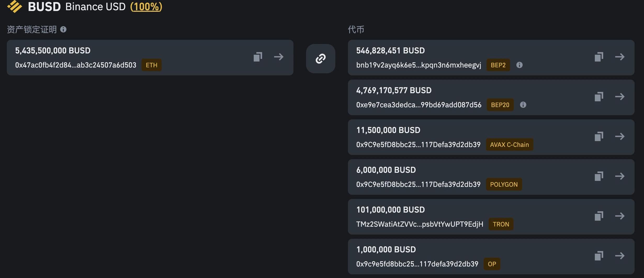Open POLYGON address arrow link
Screen dimensions: 644x278
click(x=620, y=176)
